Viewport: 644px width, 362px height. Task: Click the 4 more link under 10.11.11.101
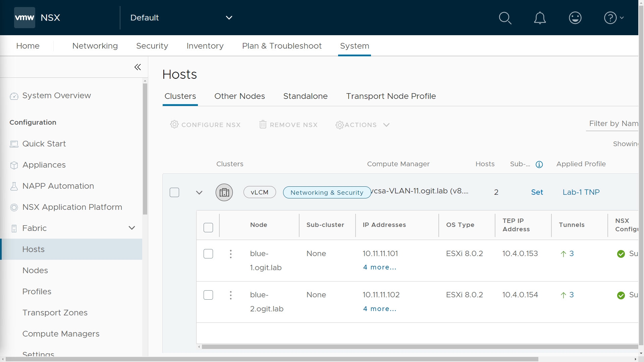click(379, 267)
